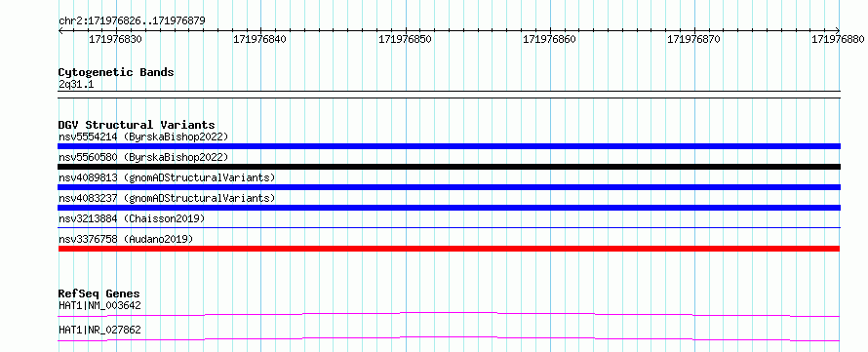Open the nsv3376758 (Audano2019) label
The height and width of the screenshot is (352, 868).
[x=126, y=239]
